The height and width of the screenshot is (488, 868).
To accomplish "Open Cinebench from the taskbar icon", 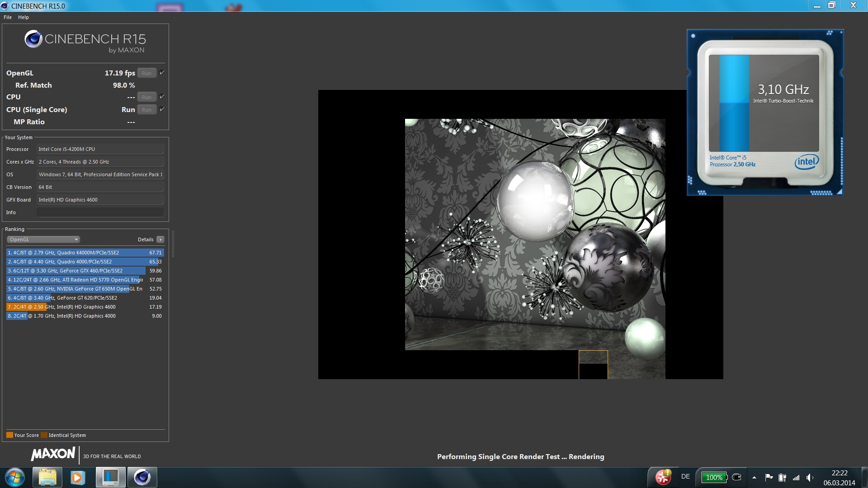I will 142,477.
